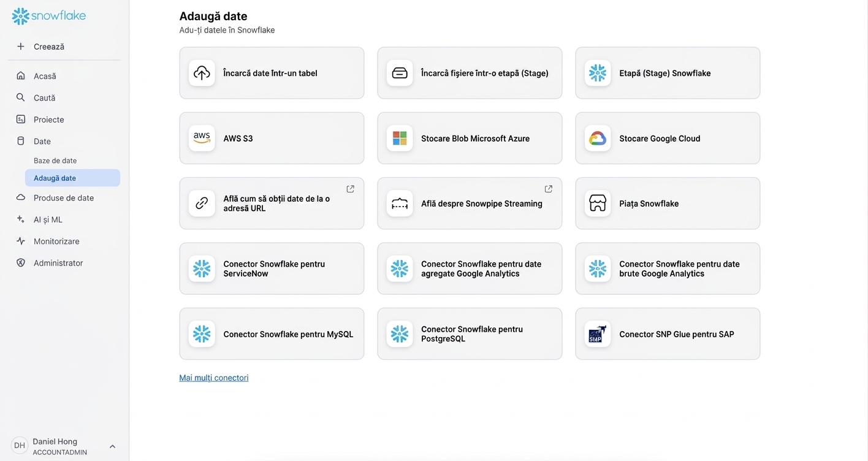Click the sparkle icon for AI și ML
This screenshot has height=461, width=868.
21,219
